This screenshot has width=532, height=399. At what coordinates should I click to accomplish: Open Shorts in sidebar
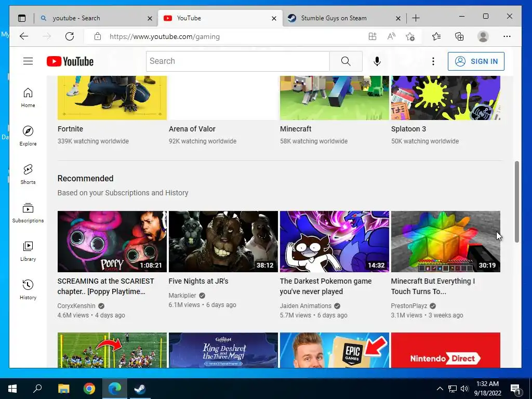(28, 175)
